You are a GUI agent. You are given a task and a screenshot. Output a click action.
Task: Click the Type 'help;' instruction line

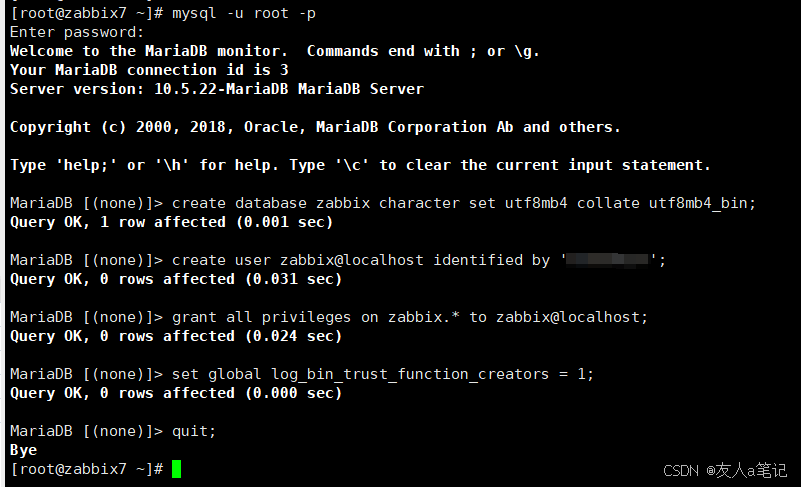[360, 165]
